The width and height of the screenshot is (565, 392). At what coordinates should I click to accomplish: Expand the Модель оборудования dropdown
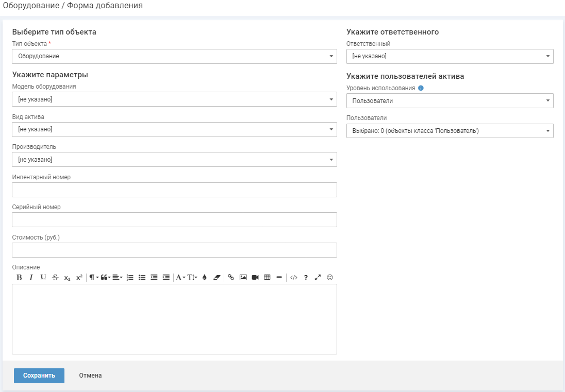pos(174,99)
